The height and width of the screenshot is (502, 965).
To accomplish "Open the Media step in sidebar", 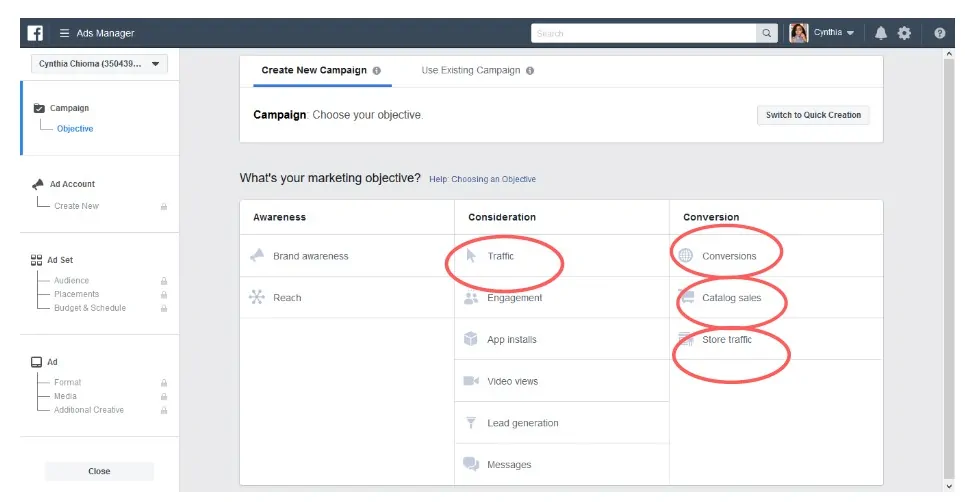I will pyautogui.click(x=65, y=396).
